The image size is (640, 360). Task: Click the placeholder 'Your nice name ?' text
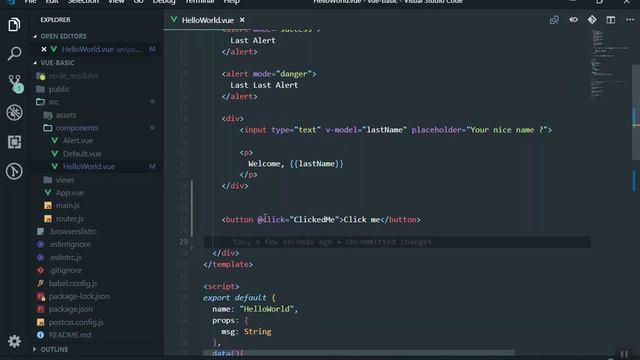coord(507,130)
